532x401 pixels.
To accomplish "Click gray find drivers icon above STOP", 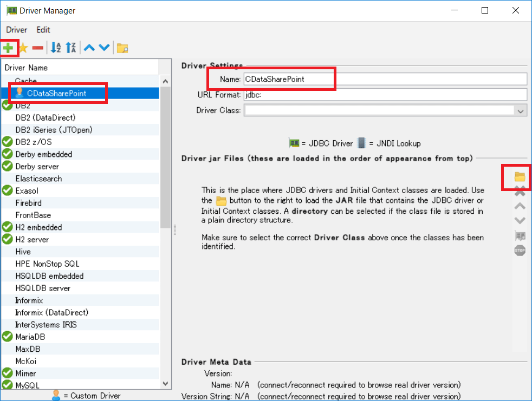I will pos(520,235).
